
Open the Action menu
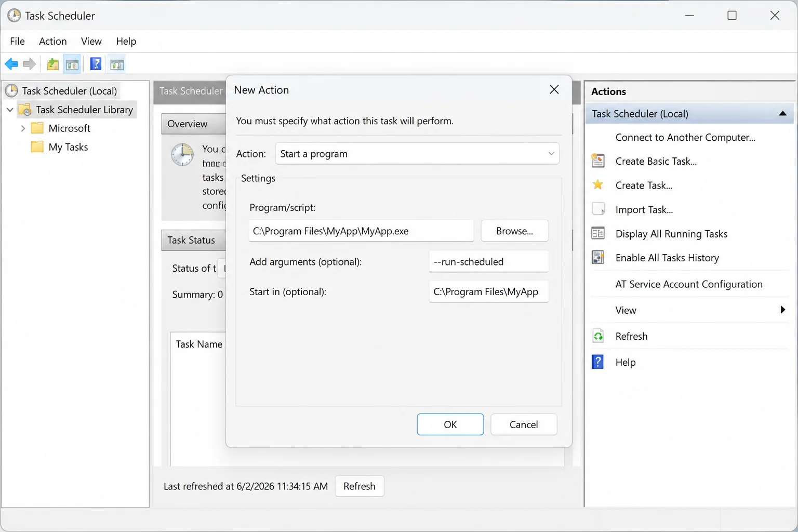pos(53,41)
